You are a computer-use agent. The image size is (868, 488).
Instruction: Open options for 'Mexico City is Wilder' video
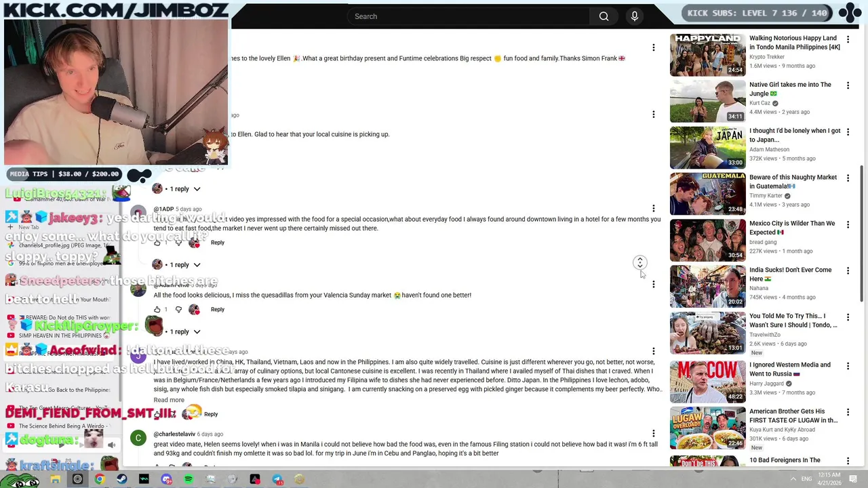[x=848, y=224]
